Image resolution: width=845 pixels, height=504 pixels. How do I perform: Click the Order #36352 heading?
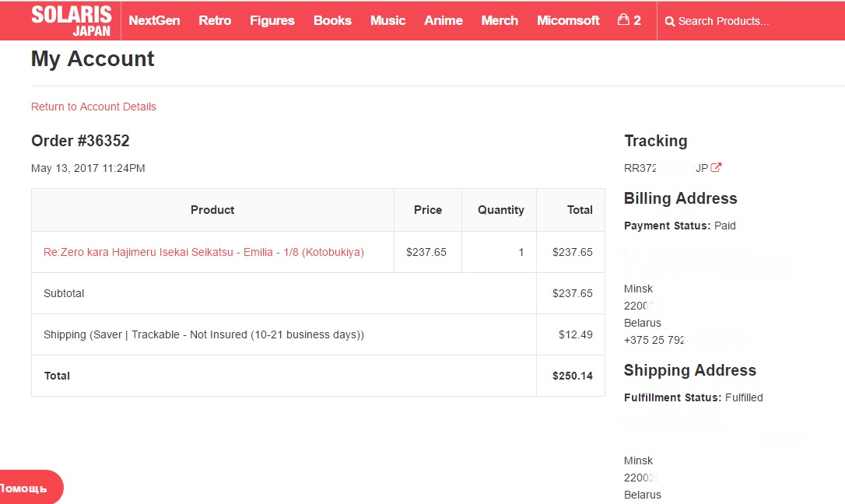point(80,141)
